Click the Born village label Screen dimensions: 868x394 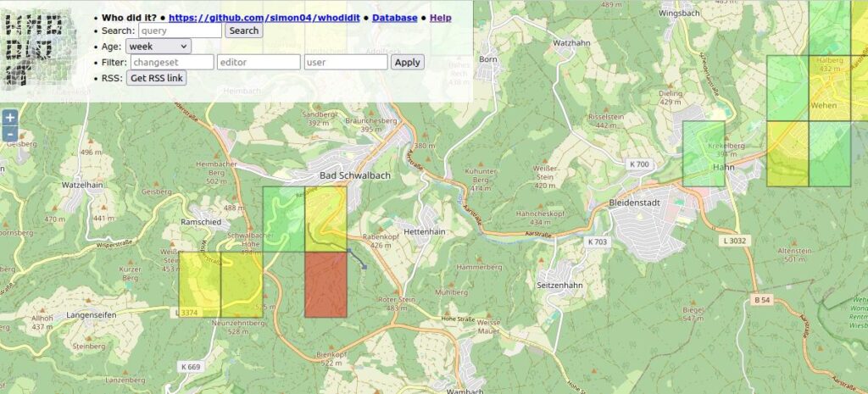(x=488, y=58)
